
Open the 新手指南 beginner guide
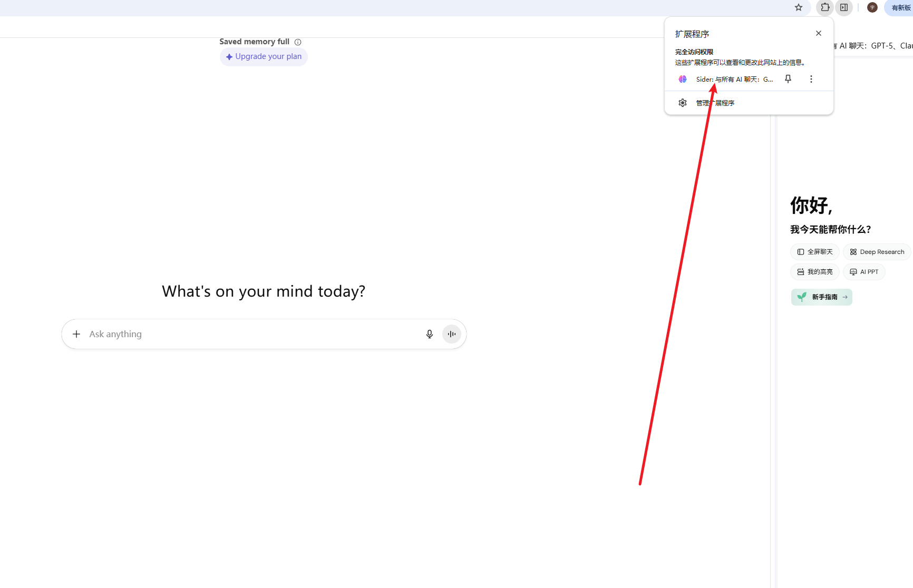(821, 297)
